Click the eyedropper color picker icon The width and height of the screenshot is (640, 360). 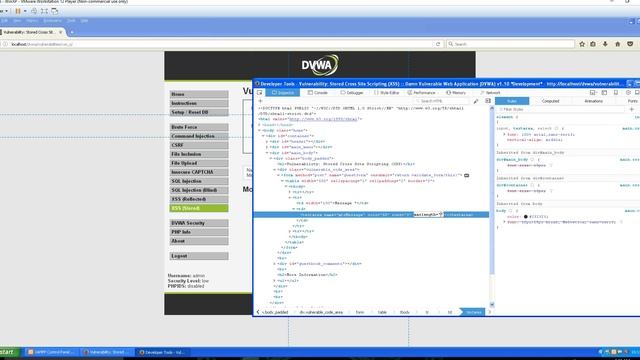(x=476, y=101)
